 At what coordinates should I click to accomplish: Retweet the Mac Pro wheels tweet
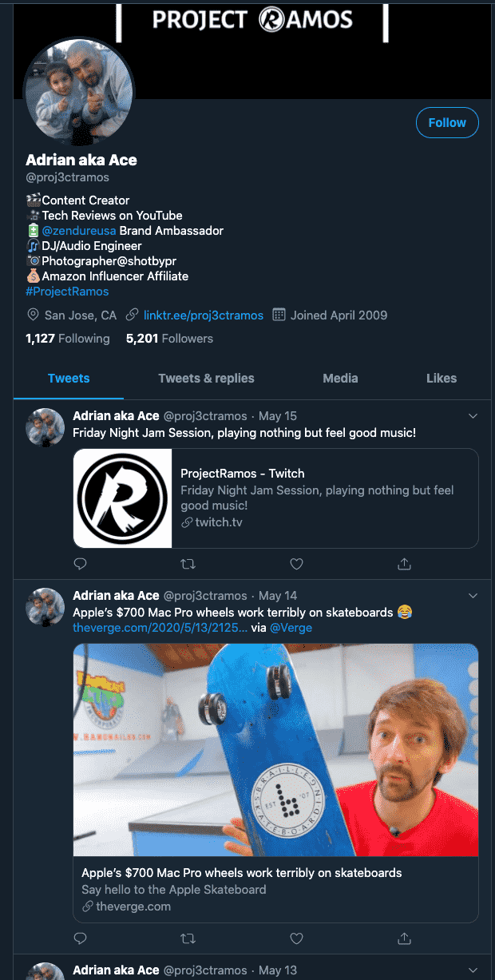coord(188,938)
